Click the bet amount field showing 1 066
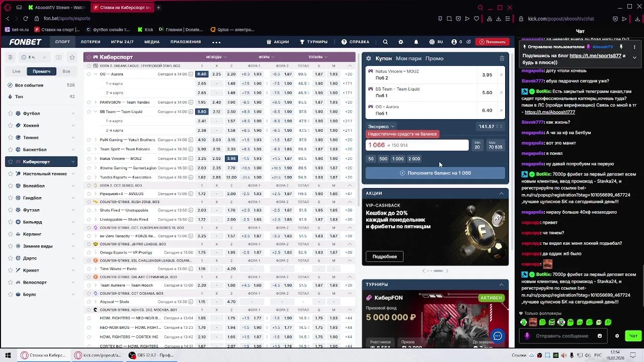 [x=417, y=145]
